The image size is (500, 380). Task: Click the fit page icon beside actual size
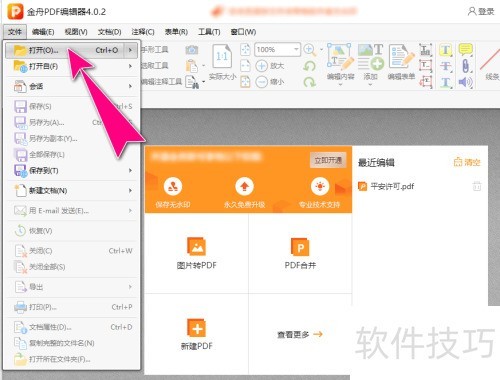tap(245, 50)
